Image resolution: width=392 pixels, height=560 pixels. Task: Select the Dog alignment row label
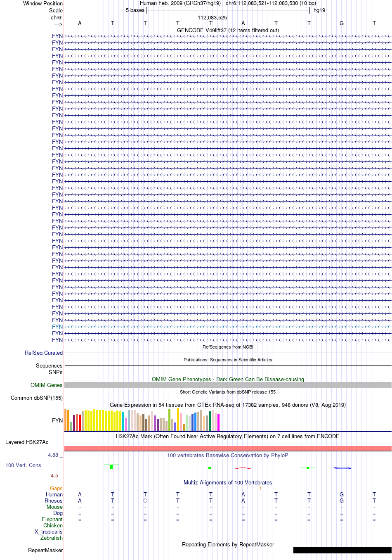(x=58, y=513)
